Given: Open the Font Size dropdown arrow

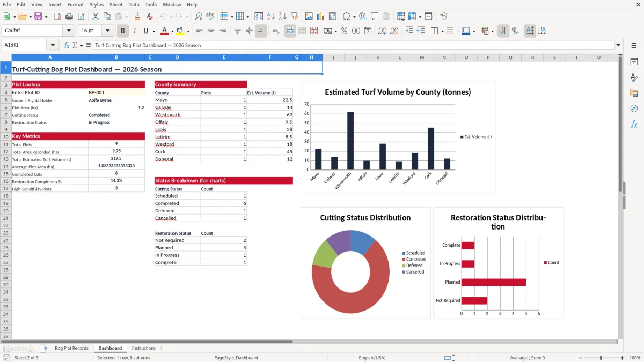Looking at the screenshot, I should coord(107,31).
